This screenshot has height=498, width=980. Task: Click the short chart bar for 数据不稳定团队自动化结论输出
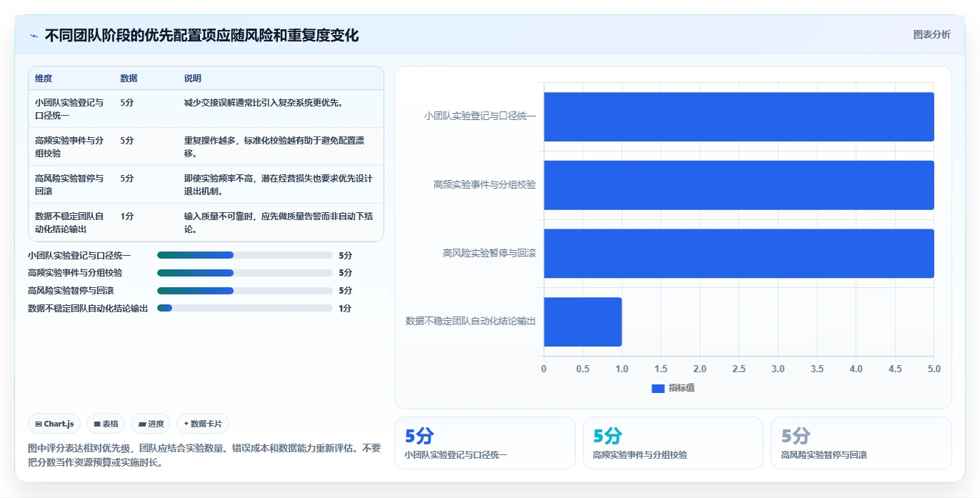click(x=583, y=322)
